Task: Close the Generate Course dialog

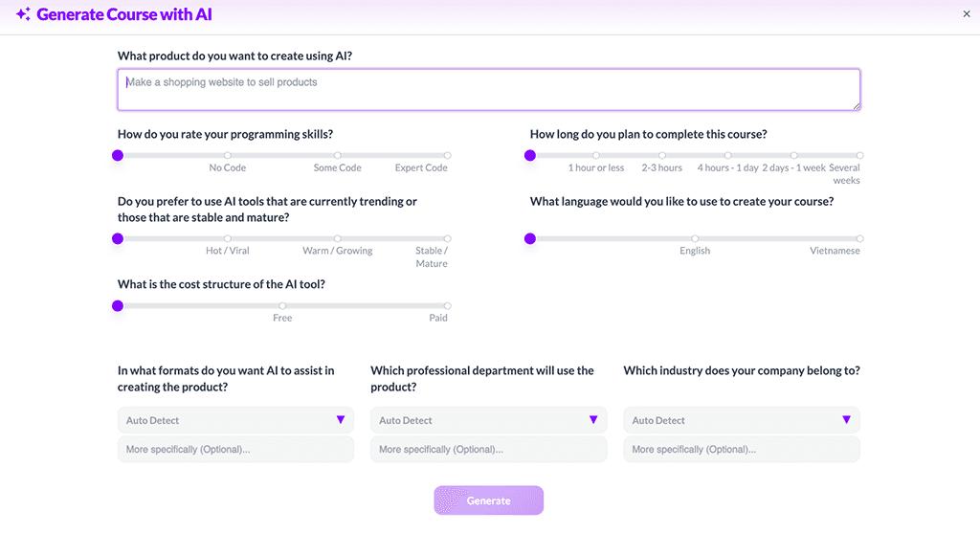Action: [x=966, y=14]
